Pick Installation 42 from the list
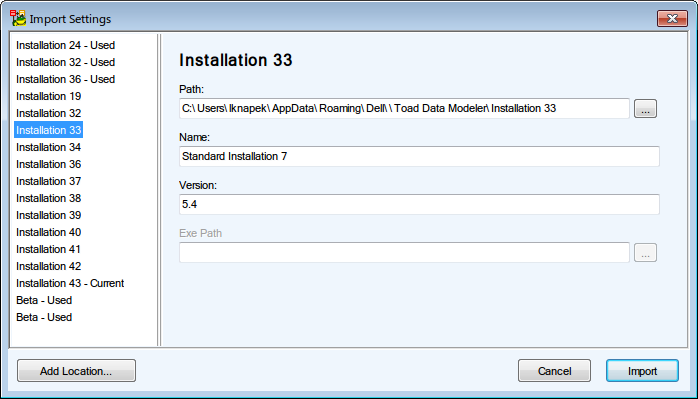The height and width of the screenshot is (399, 698). 49,266
